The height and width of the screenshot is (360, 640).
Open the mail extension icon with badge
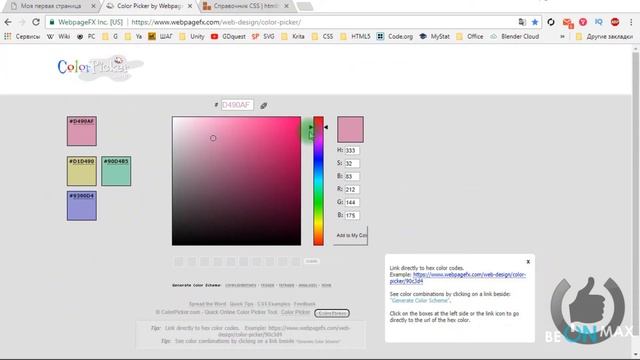coord(567,23)
